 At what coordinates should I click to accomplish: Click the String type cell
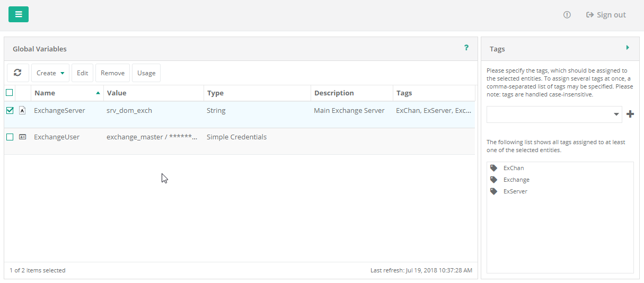(216, 111)
